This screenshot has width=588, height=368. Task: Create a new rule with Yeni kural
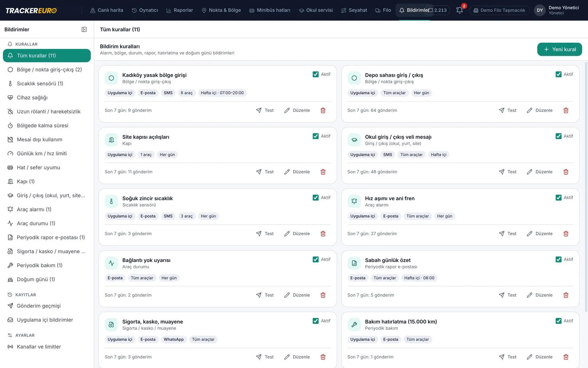tap(559, 49)
